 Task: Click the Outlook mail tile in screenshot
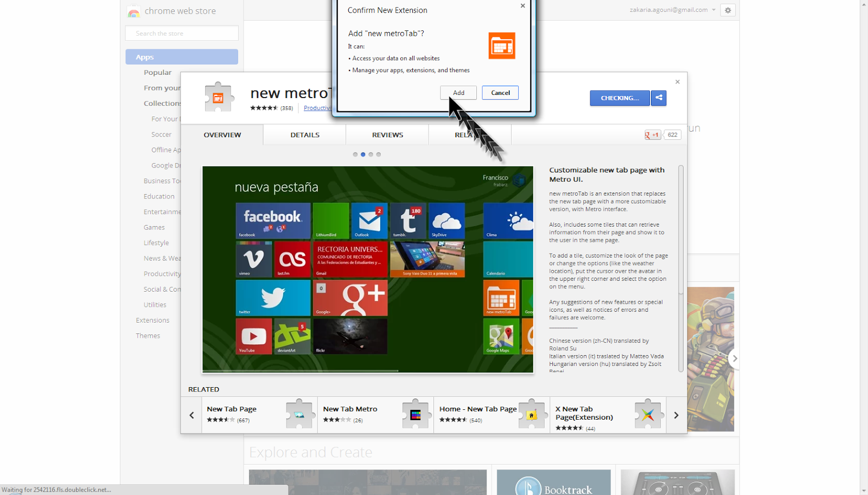[369, 221]
